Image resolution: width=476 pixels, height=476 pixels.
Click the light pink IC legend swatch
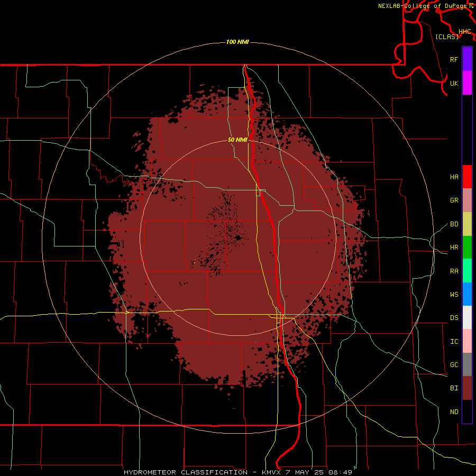467,341
